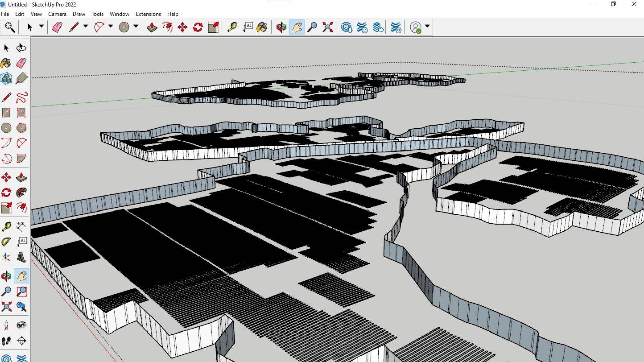Choose the Protractor tool
Image resolution: width=644 pixels, height=362 pixels.
pyautogui.click(x=6, y=242)
